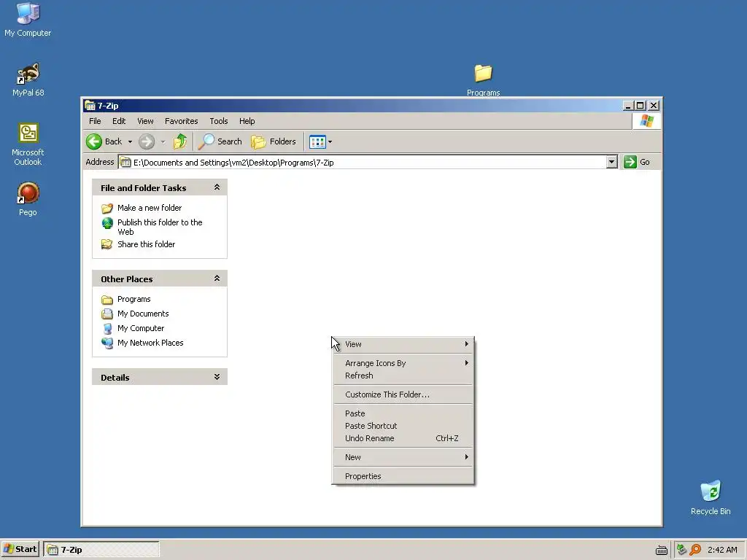Open Properties from context menu

pyautogui.click(x=403, y=476)
